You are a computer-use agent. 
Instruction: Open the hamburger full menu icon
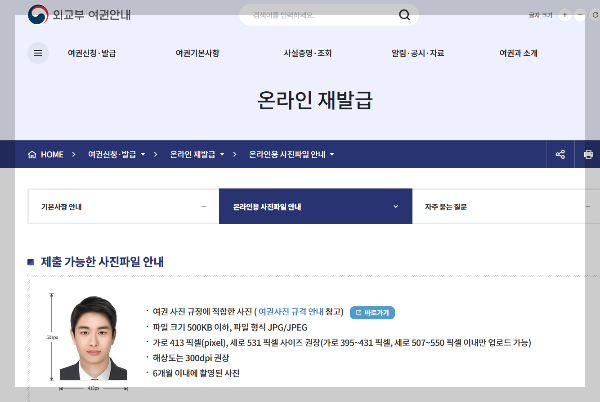coord(38,53)
